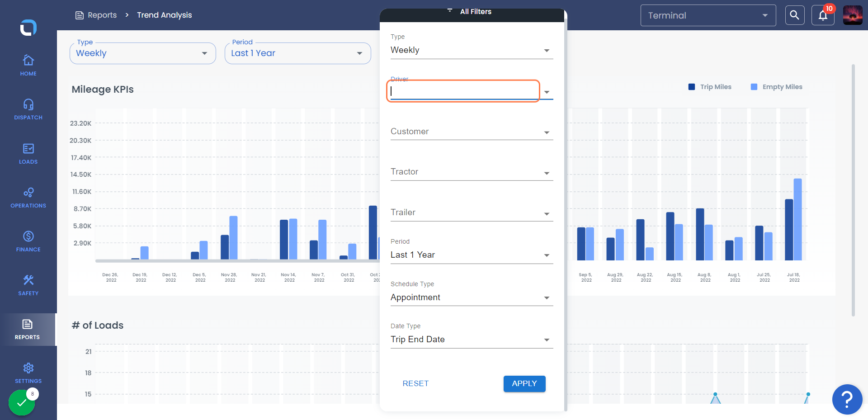
Task: Open the Terminal dropdown
Action: [708, 15]
